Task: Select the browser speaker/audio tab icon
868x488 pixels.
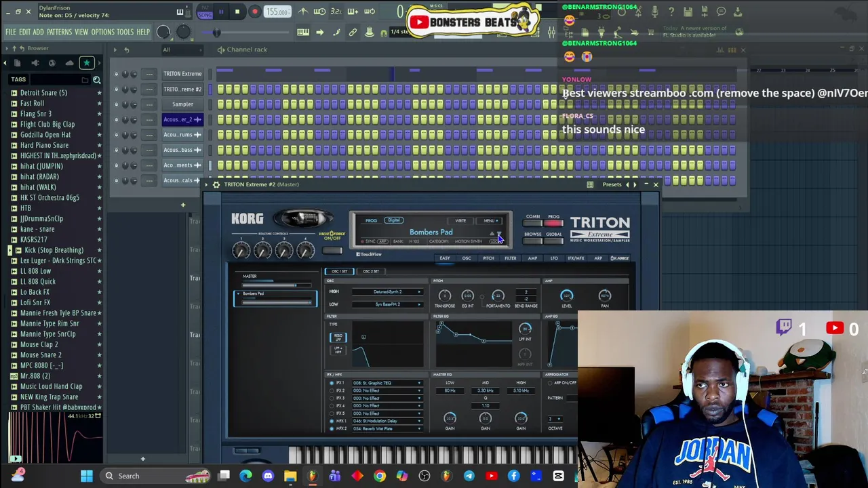Action: click(35, 63)
